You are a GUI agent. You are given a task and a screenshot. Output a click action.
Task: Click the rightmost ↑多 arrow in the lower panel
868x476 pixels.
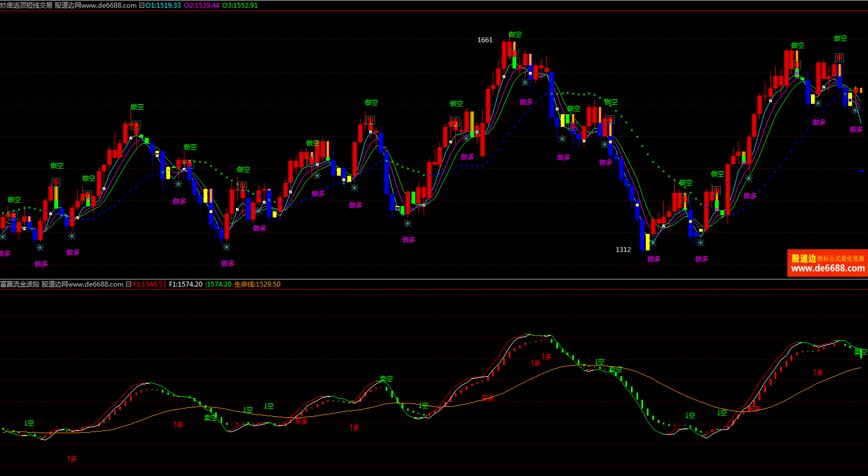[x=818, y=372]
